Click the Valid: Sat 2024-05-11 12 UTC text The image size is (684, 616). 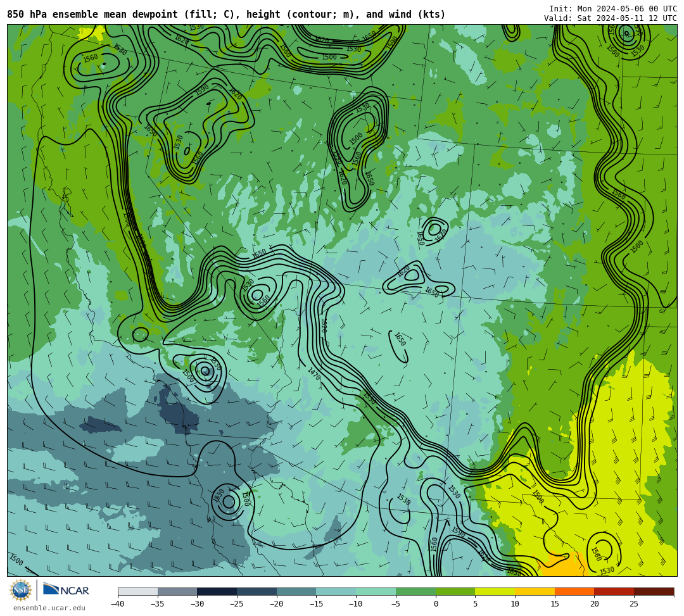click(x=610, y=18)
